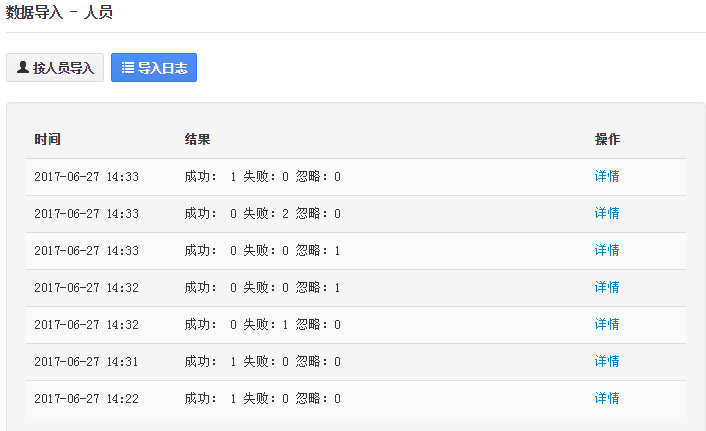Open 详情 link for the 14:22 entry
The width and height of the screenshot is (706, 431).
pos(607,399)
